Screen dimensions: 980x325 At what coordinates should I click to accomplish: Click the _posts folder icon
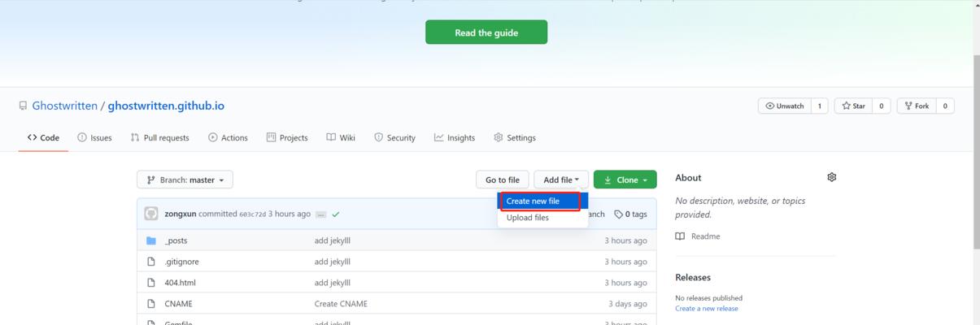click(150, 240)
